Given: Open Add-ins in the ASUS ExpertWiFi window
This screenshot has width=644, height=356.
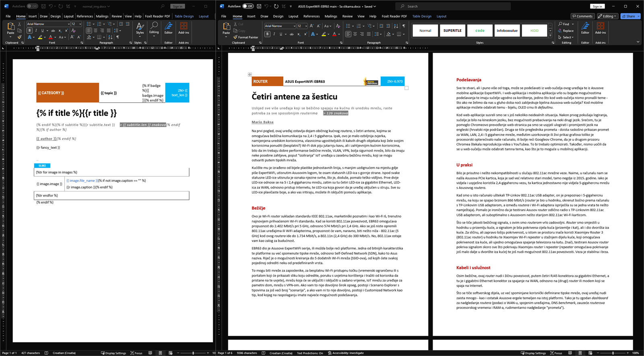Looking at the screenshot, I should click(600, 28).
